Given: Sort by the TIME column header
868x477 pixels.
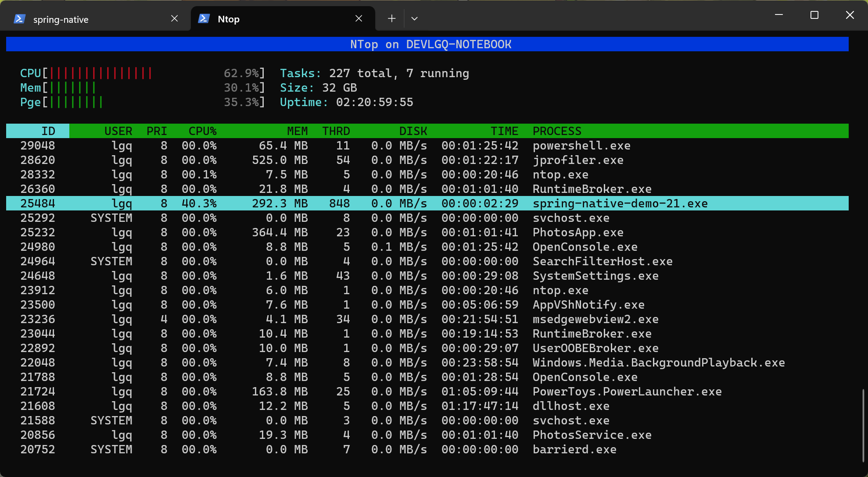Looking at the screenshot, I should [x=505, y=131].
